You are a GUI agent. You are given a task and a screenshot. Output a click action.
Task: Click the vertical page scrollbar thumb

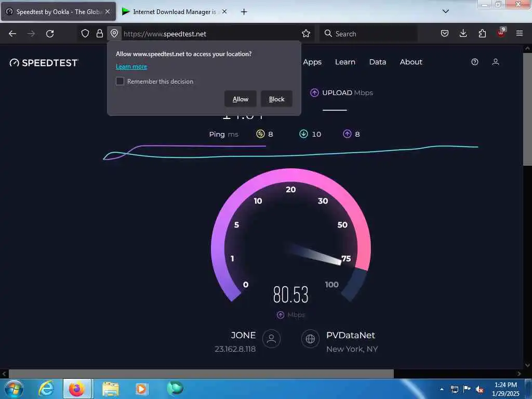(x=527, y=109)
